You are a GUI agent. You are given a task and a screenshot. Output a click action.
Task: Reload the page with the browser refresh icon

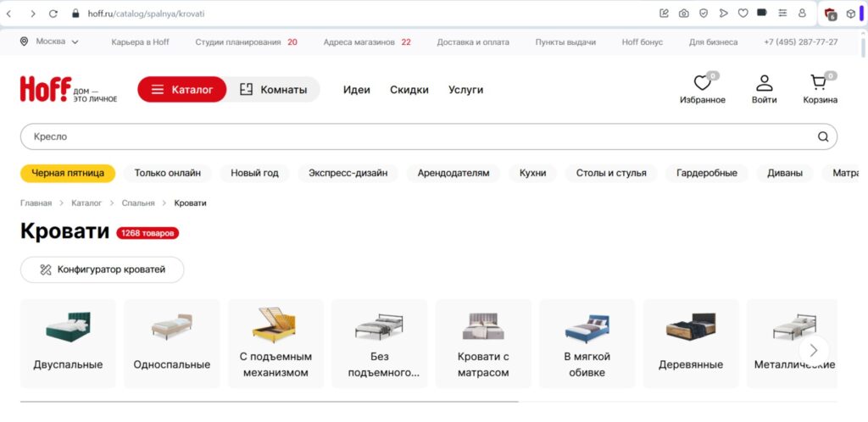pyautogui.click(x=53, y=14)
